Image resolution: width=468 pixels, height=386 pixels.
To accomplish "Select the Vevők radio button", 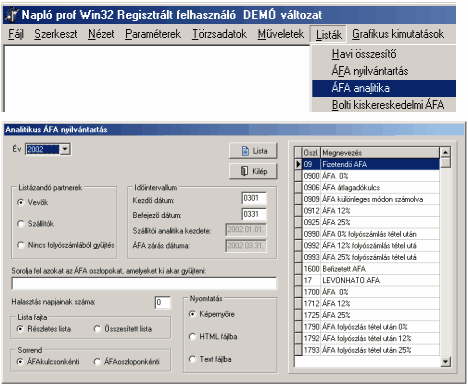I will coord(21,202).
